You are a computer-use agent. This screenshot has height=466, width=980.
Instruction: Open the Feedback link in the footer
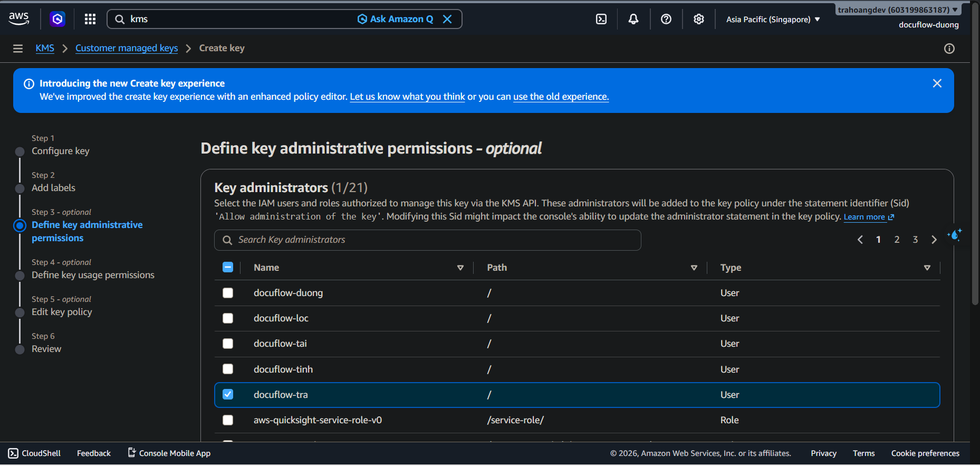point(94,453)
